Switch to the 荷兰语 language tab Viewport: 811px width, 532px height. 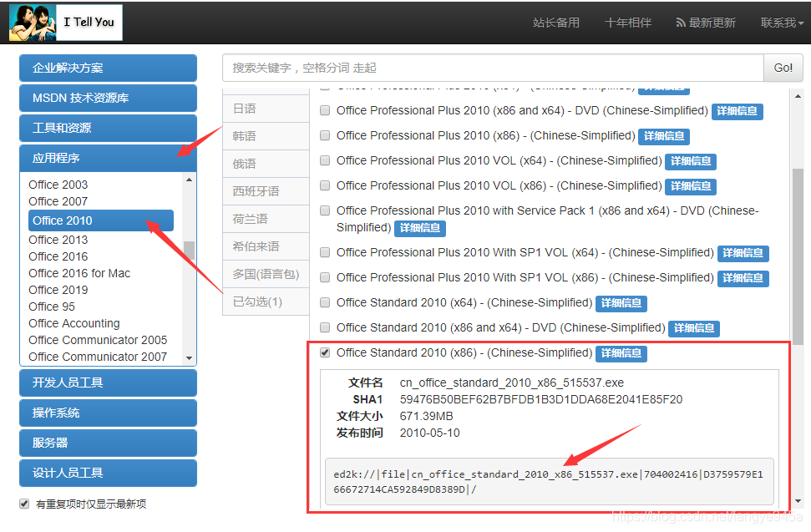tap(266, 219)
